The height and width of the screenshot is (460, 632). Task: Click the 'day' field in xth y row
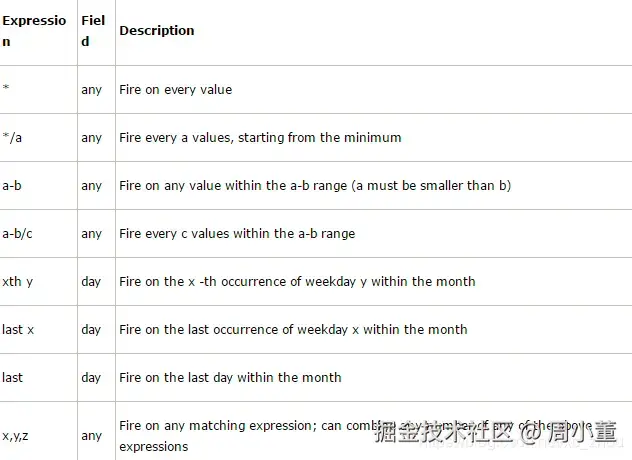[x=92, y=282]
